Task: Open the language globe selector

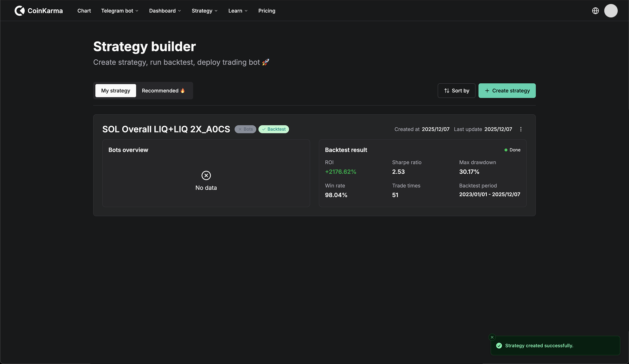Action: point(596,11)
